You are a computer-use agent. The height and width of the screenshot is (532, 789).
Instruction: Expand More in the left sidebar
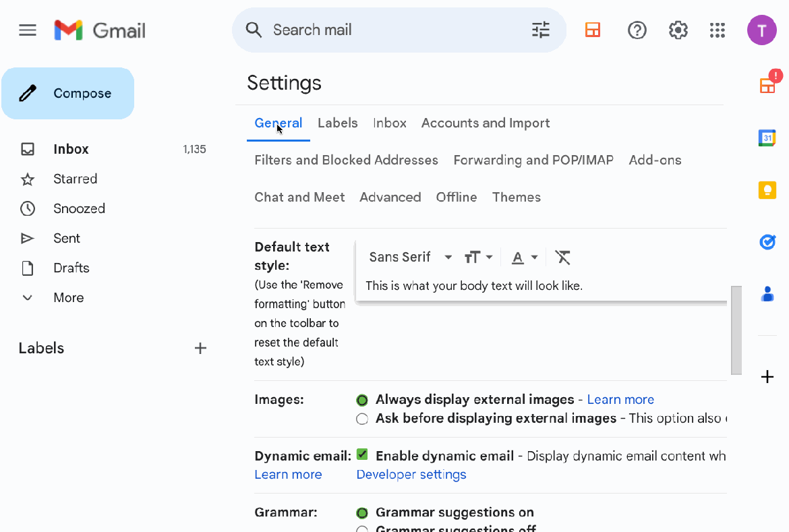[x=68, y=297]
